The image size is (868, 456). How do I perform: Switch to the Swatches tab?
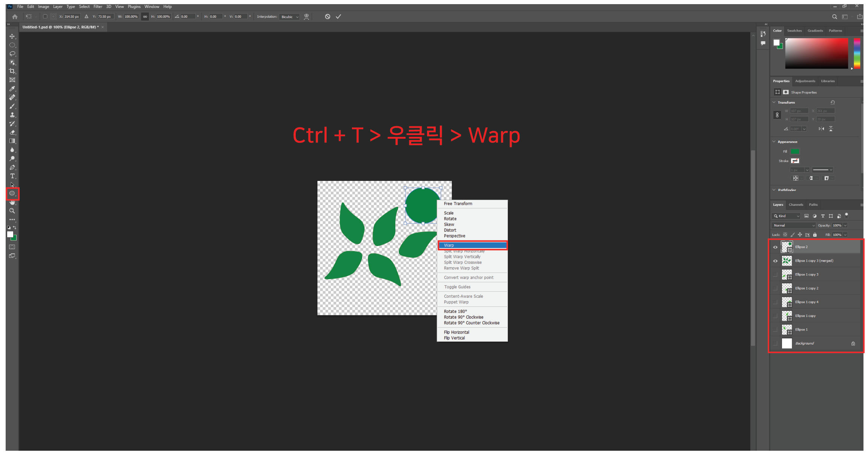[x=794, y=31]
